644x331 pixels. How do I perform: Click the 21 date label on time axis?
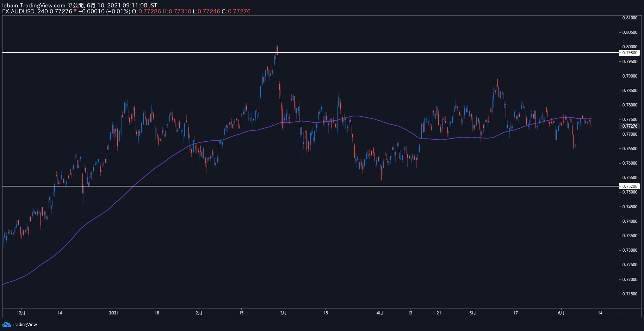coord(439,313)
